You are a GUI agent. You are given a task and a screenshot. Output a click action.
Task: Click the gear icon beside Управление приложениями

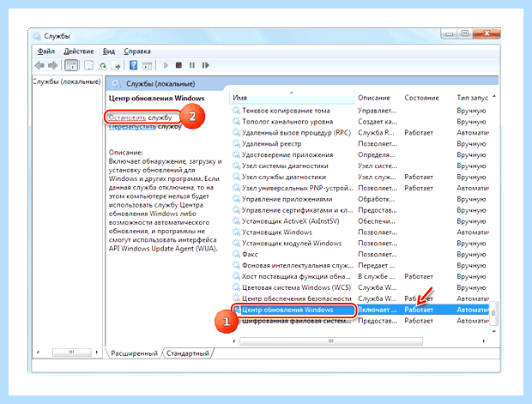pos(236,199)
